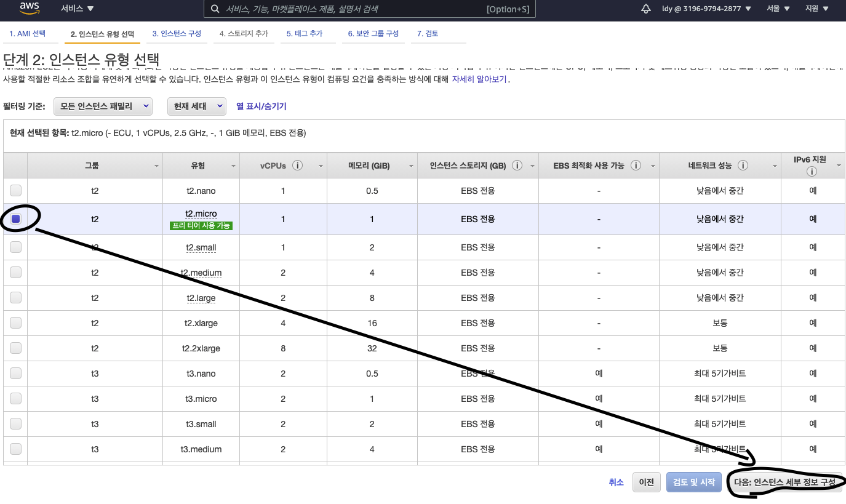Click the t2.2xlarge type cell
The image size is (846, 504).
click(201, 348)
